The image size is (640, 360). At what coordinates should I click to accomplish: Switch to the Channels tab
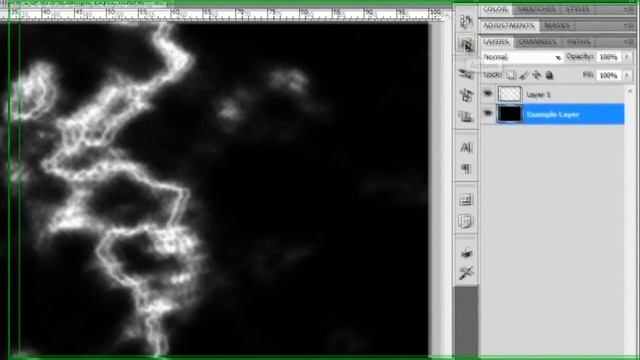(x=537, y=42)
